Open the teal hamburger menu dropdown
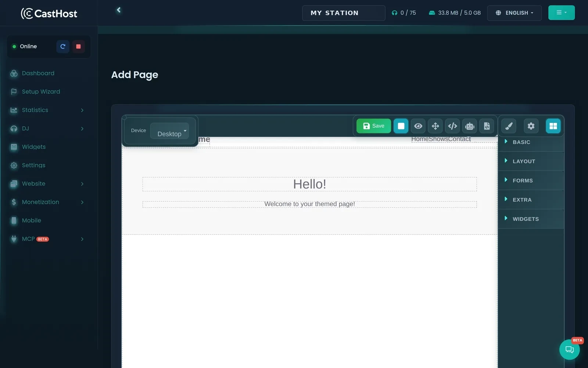This screenshot has height=368, width=588. pyautogui.click(x=561, y=13)
